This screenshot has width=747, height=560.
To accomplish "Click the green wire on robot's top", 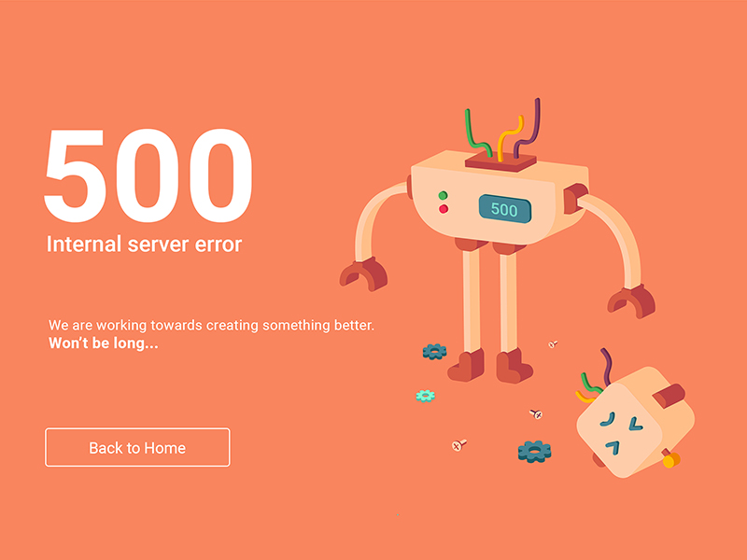I will click(x=477, y=133).
